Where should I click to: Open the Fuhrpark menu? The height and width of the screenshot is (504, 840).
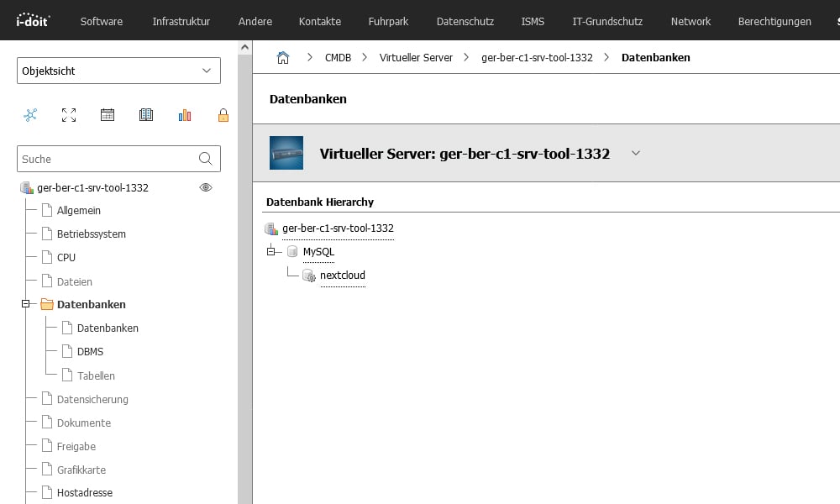(388, 22)
